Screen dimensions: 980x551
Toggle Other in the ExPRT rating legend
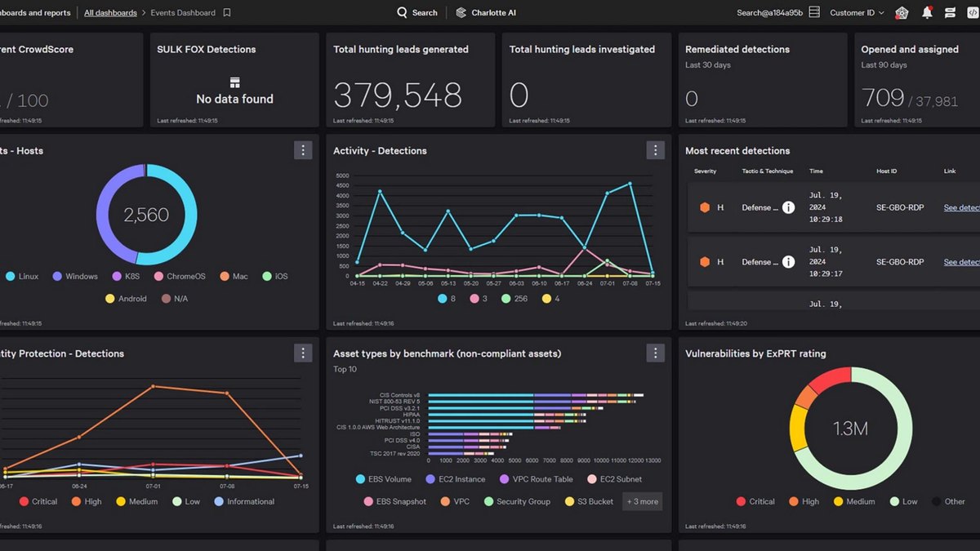[x=948, y=501]
